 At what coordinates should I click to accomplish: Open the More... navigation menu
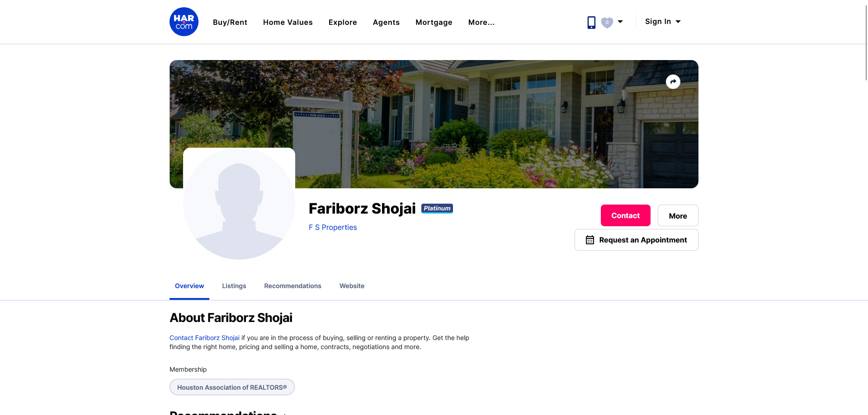pyautogui.click(x=481, y=22)
